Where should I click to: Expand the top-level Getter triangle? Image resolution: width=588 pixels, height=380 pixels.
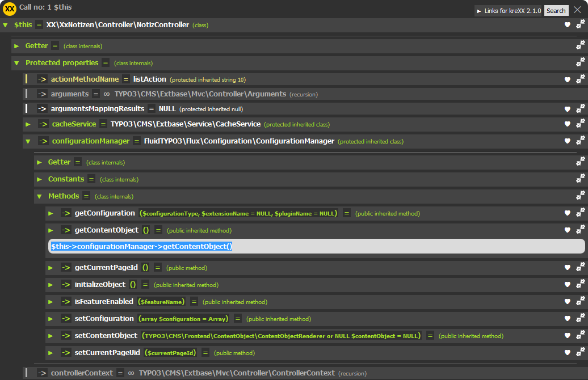point(16,46)
